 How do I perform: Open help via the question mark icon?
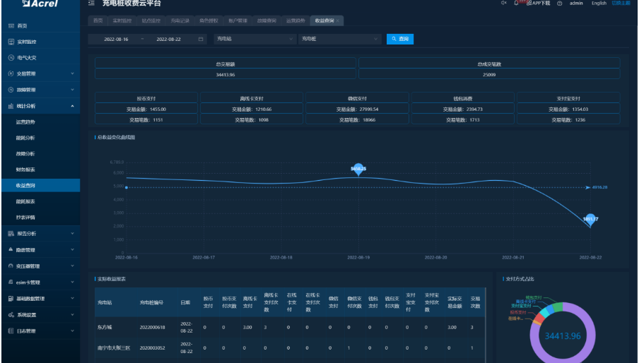(x=559, y=4)
